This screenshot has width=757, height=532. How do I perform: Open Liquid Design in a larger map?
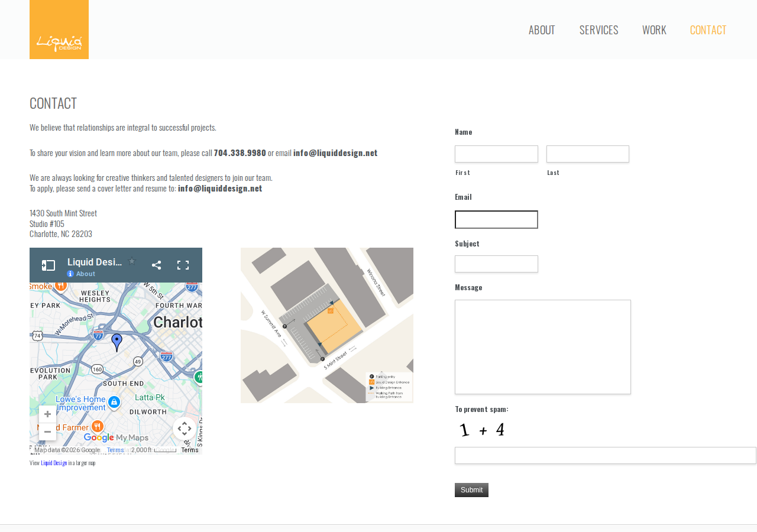[54, 463]
